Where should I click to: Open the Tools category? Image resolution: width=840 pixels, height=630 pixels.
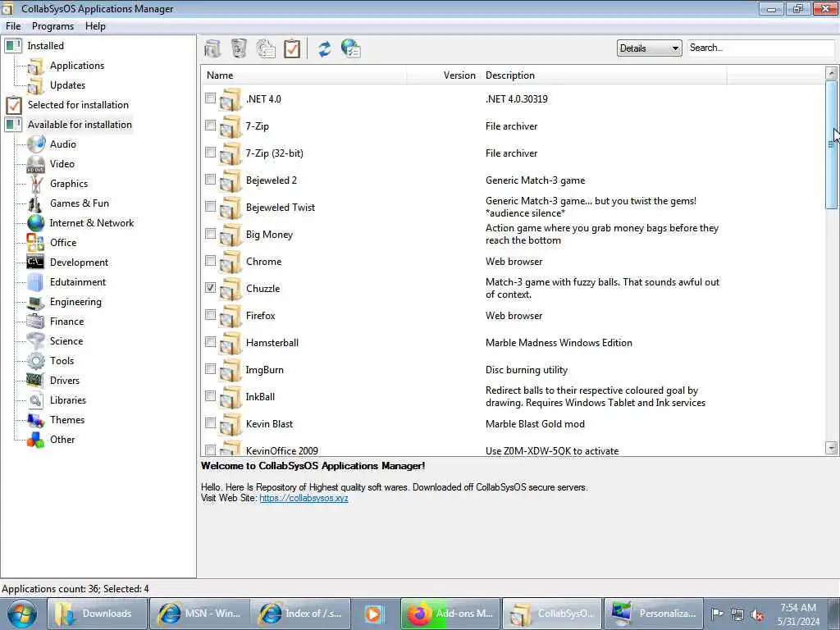pyautogui.click(x=62, y=361)
